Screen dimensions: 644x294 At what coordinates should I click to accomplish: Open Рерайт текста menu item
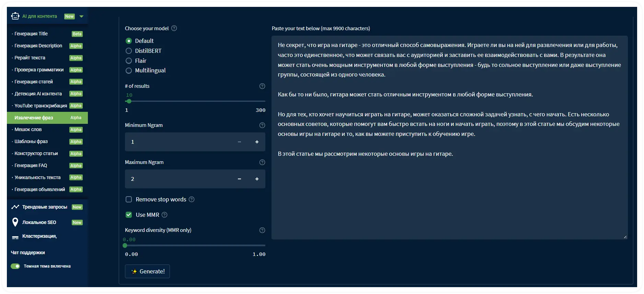point(47,58)
